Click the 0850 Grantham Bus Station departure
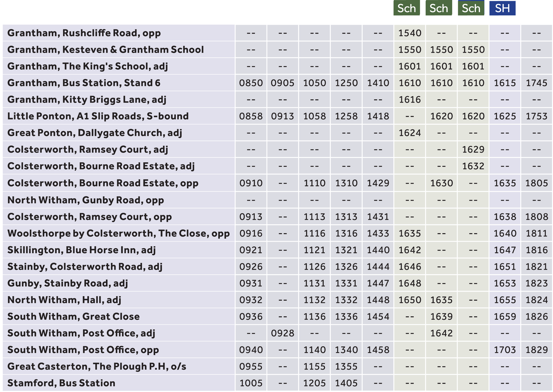The image size is (553, 392). click(251, 83)
